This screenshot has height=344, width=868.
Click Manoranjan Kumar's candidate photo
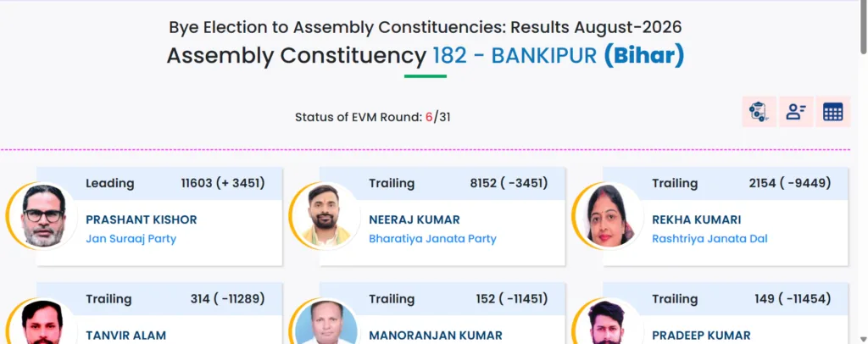click(326, 322)
